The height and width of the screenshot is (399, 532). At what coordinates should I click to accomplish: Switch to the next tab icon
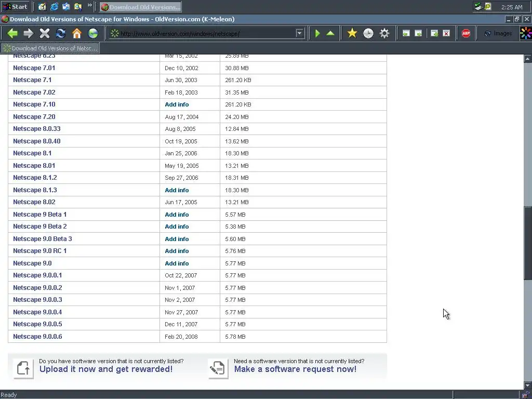418,33
